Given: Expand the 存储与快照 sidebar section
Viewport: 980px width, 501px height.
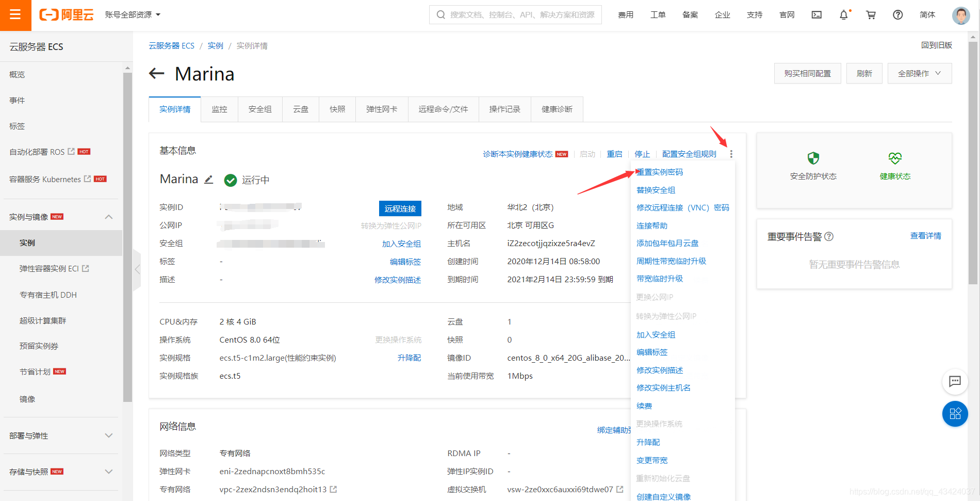Looking at the screenshot, I should click(x=109, y=472).
